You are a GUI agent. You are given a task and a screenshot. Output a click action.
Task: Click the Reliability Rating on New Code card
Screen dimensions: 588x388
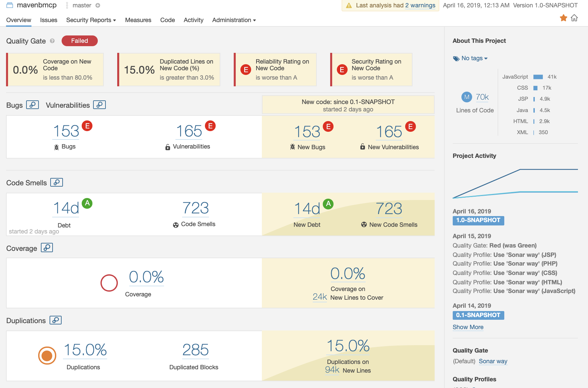pyautogui.click(x=275, y=70)
